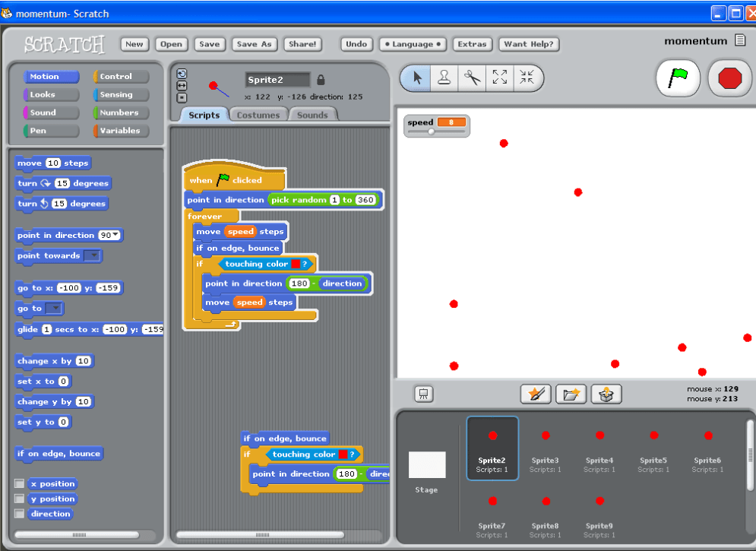Open the point in direction 90 dropdown
Viewport: 756px width, 551px height.
(x=115, y=236)
